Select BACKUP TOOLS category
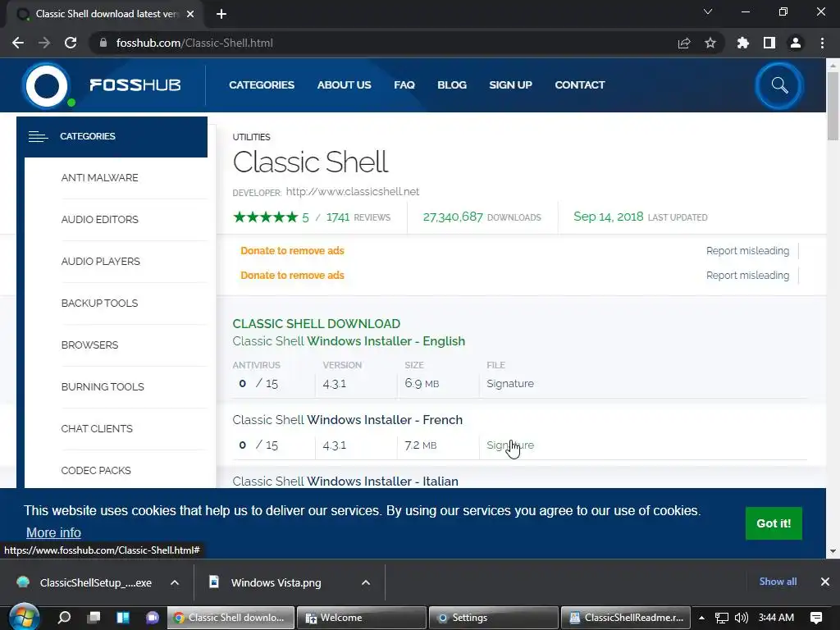 tap(99, 304)
